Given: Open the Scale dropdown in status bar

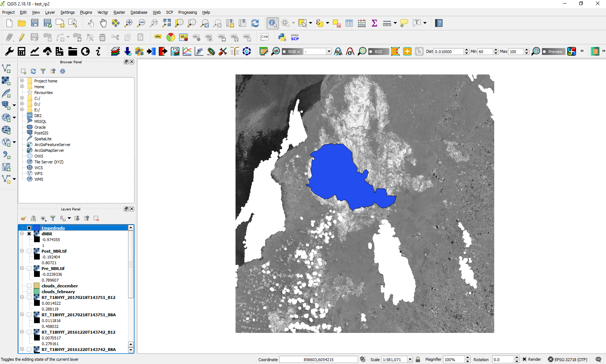Looking at the screenshot, I should [410, 359].
